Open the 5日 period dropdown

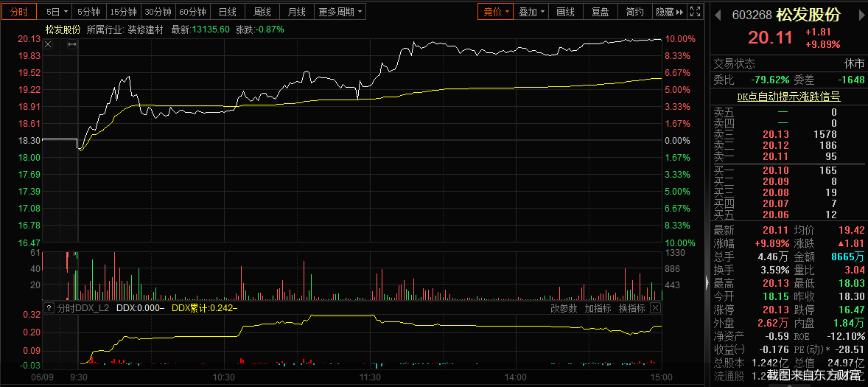(x=56, y=12)
